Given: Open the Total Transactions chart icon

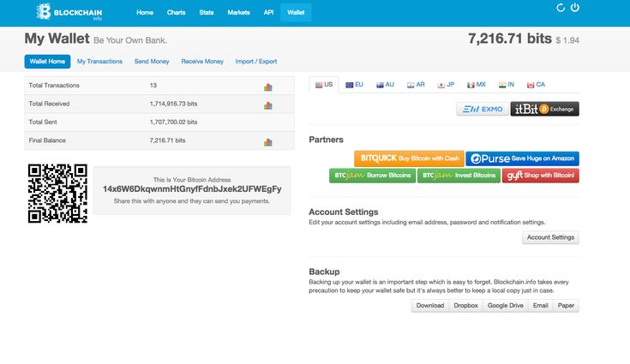Looking at the screenshot, I should [267, 87].
